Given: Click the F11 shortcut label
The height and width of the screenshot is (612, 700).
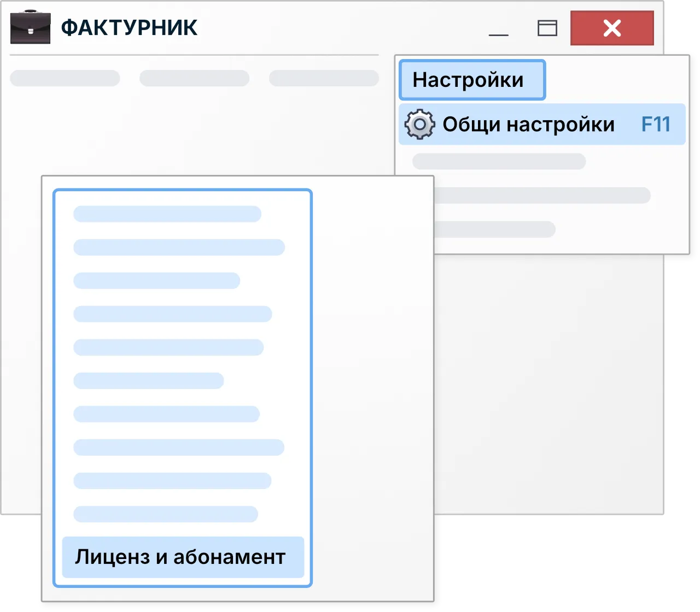Looking at the screenshot, I should tap(656, 125).
